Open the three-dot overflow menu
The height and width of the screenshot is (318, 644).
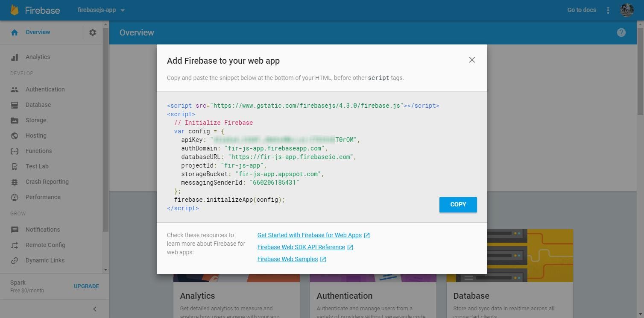[x=608, y=10]
